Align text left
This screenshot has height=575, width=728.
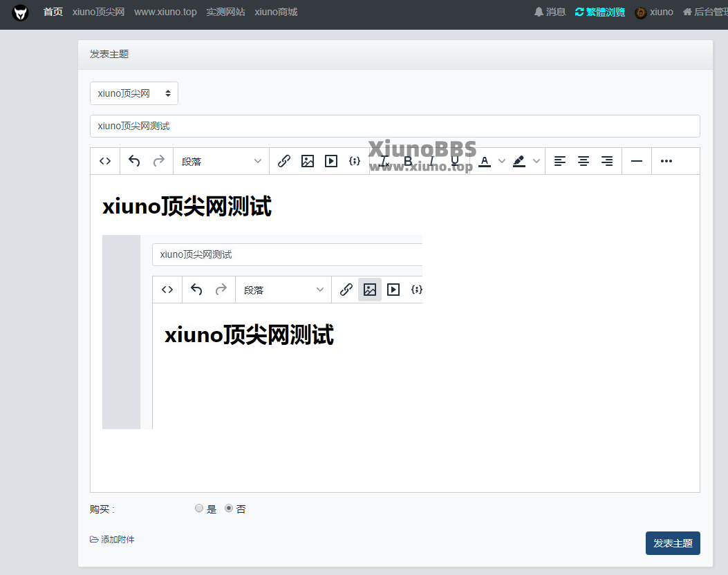click(560, 161)
